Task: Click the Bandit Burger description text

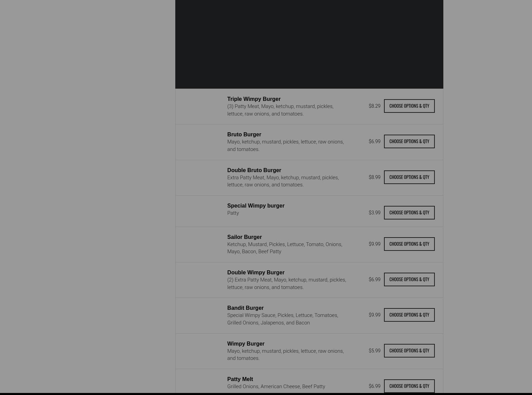Action: click(283, 319)
